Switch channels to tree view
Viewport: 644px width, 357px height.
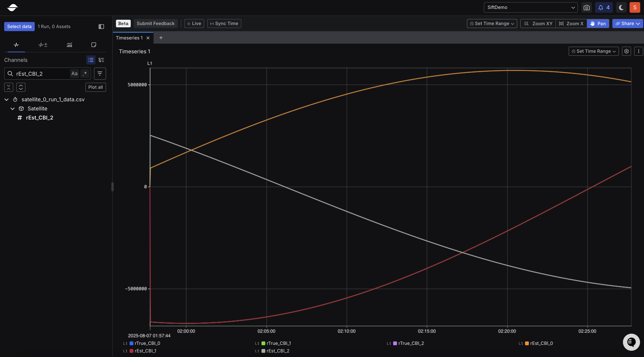tap(101, 60)
